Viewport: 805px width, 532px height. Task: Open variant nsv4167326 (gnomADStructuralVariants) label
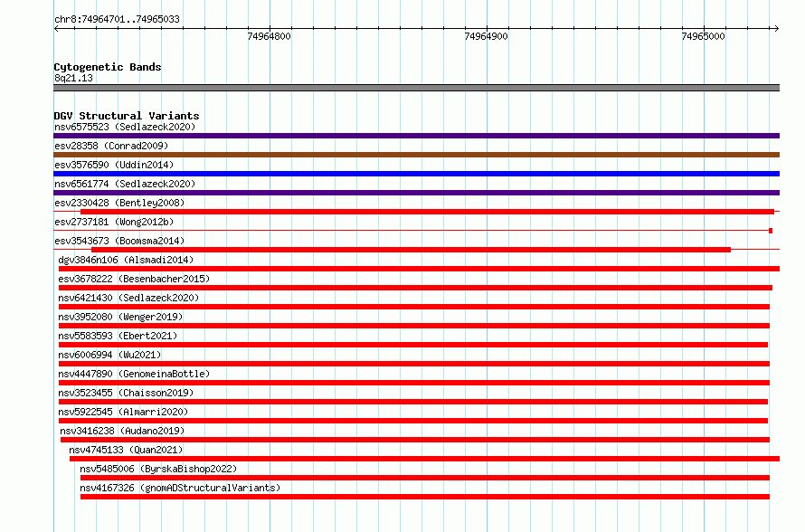point(180,488)
